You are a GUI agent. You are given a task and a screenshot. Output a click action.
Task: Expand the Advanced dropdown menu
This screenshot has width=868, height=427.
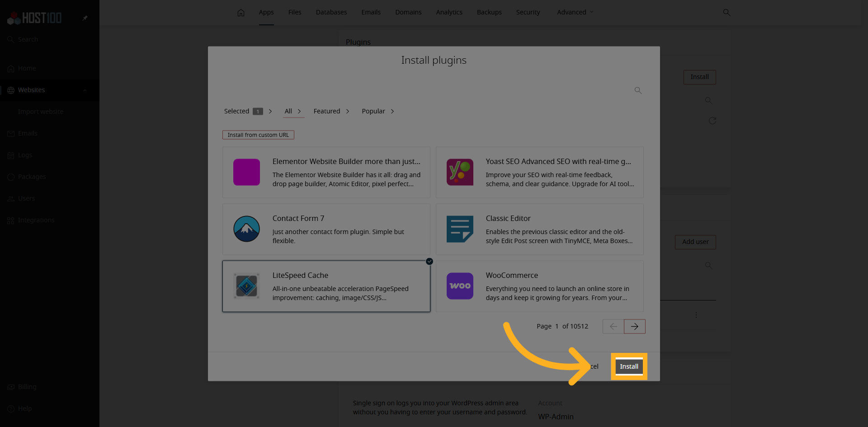[575, 12]
